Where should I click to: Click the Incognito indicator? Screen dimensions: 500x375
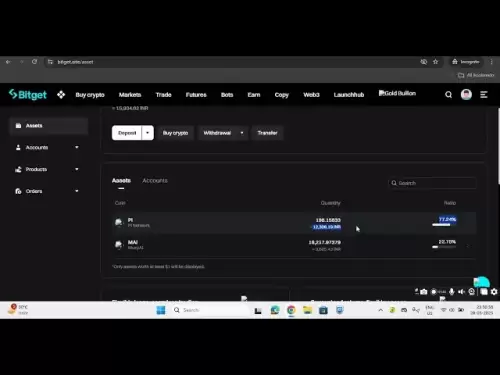(x=465, y=62)
